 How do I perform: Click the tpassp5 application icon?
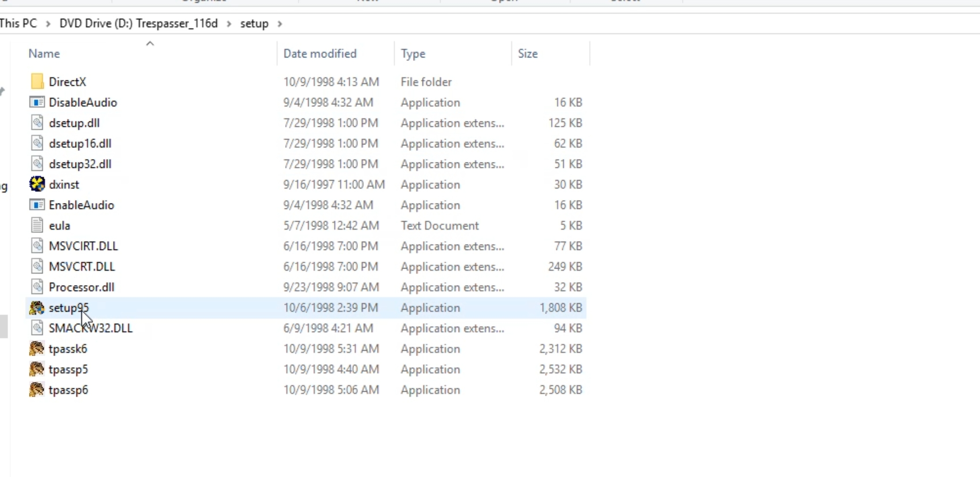37,369
